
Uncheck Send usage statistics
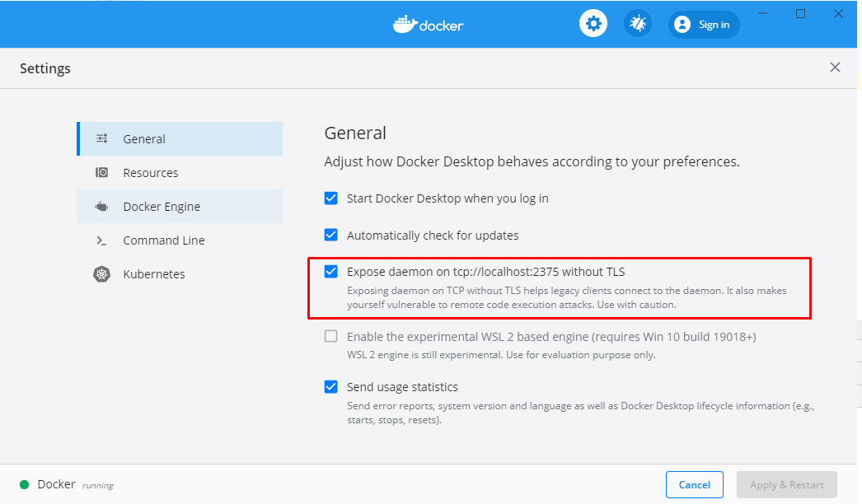coord(331,387)
